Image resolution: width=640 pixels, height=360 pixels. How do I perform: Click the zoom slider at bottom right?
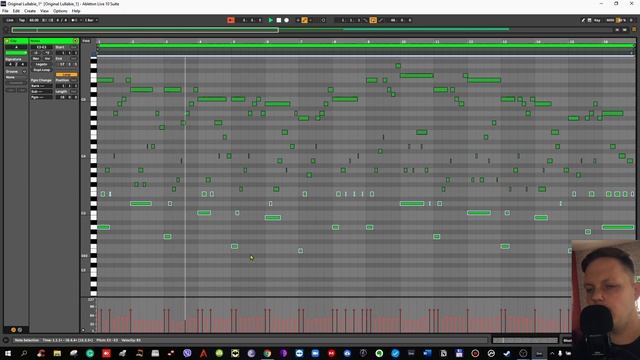pos(525,340)
